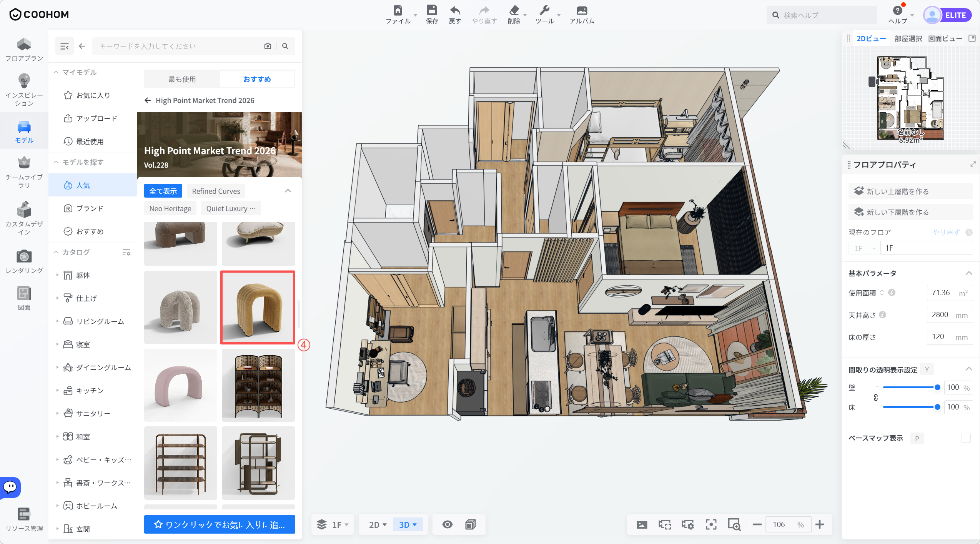Open the 2D view mode dropdown
Image resolution: width=980 pixels, height=544 pixels.
(378, 525)
